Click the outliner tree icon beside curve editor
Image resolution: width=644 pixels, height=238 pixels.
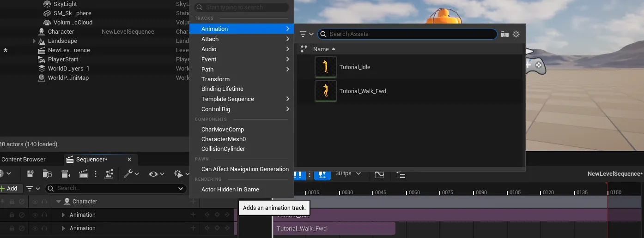click(401, 174)
